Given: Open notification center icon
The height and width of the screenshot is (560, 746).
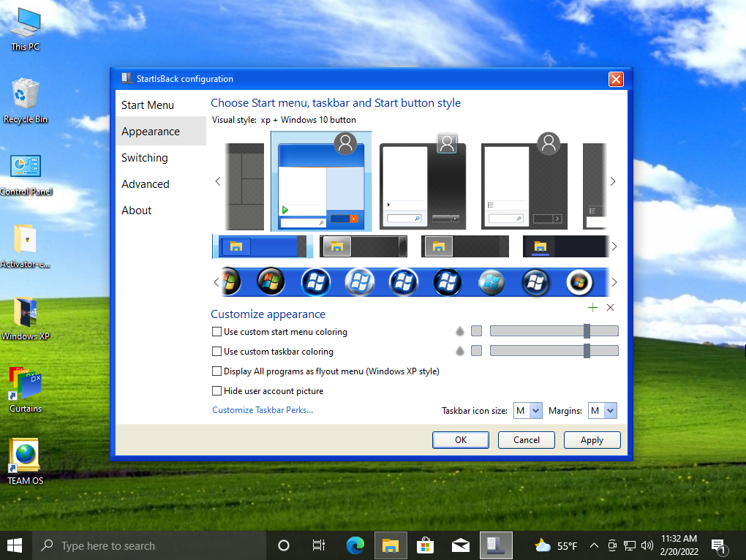Looking at the screenshot, I should [720, 547].
